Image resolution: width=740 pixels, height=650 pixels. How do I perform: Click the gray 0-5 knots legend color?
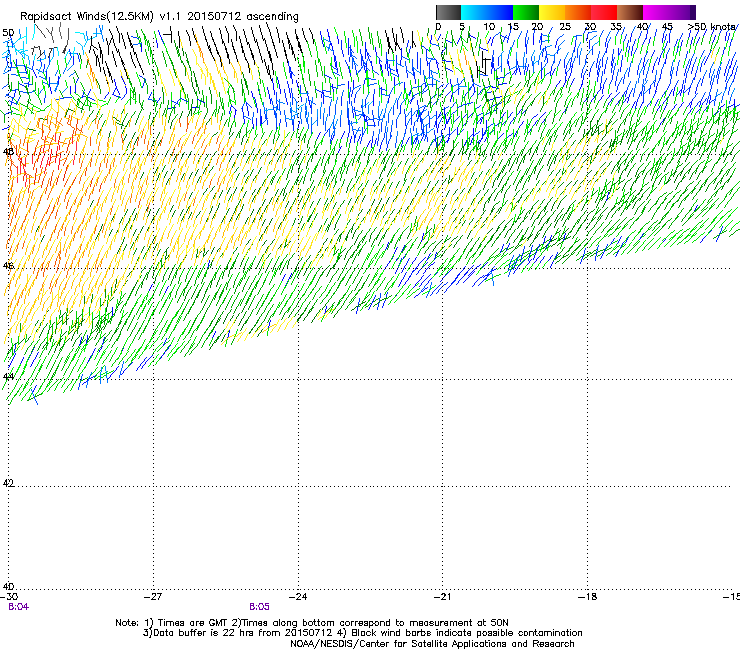click(448, 12)
